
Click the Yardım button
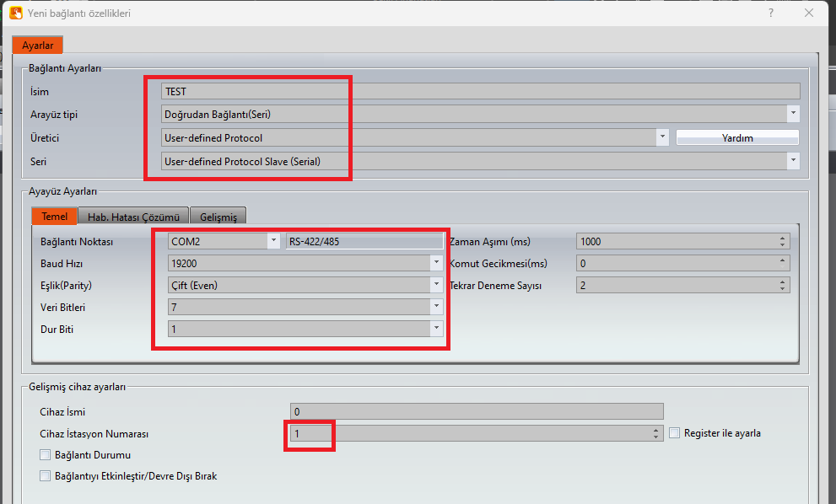[736, 138]
